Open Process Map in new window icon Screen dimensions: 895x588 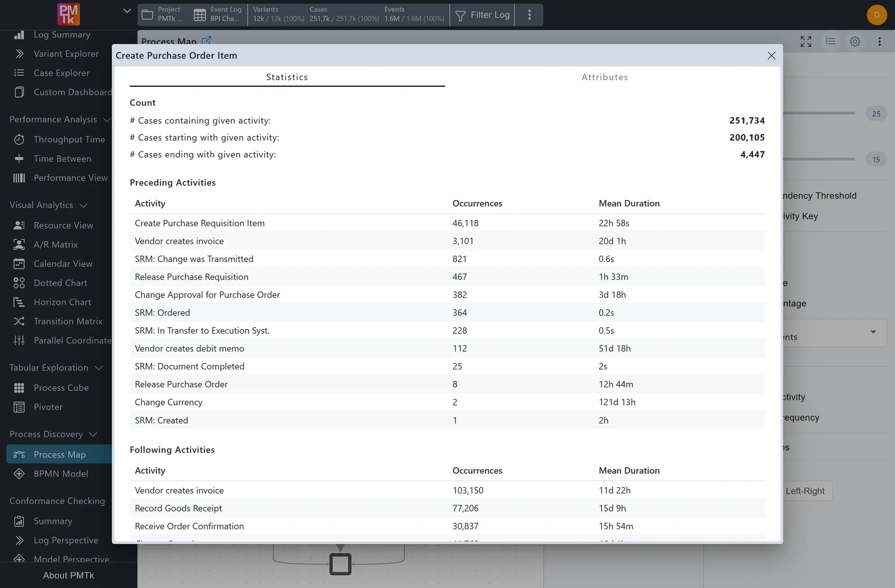coord(206,41)
